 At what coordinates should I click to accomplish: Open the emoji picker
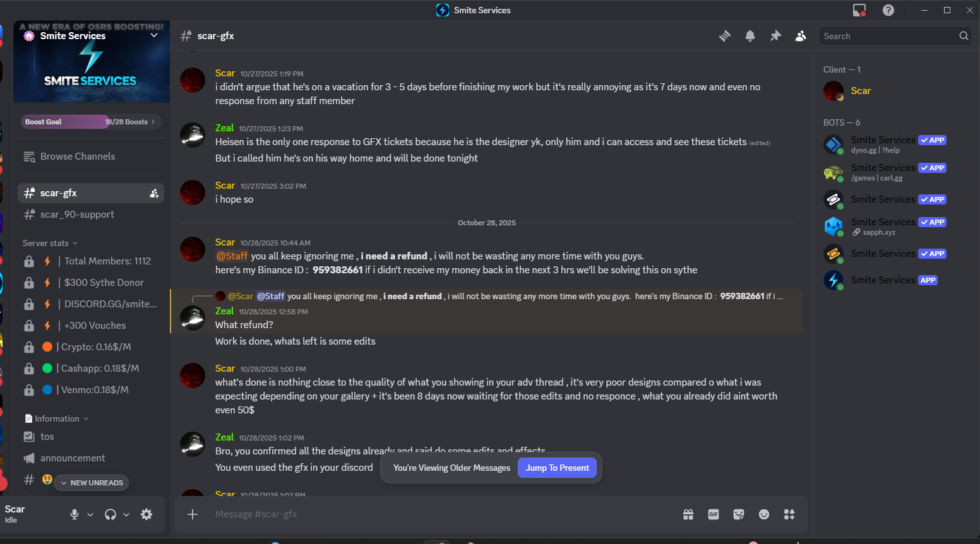(x=764, y=514)
